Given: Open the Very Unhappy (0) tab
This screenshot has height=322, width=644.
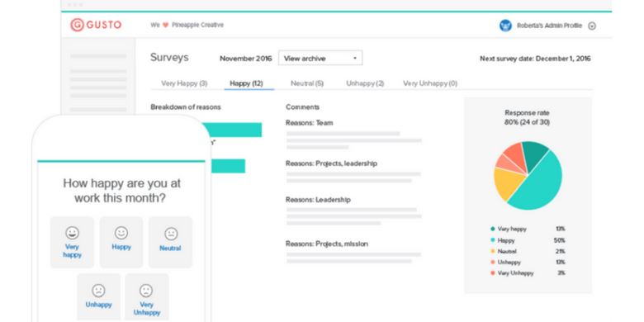Looking at the screenshot, I should point(430,83).
